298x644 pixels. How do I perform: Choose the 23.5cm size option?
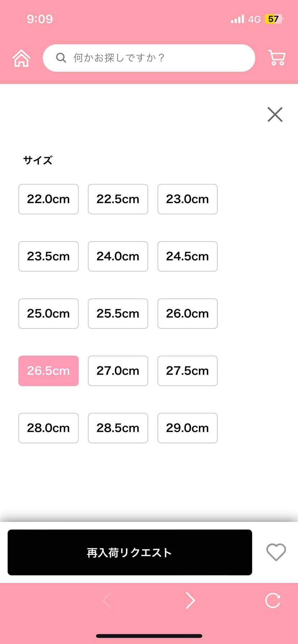click(48, 256)
